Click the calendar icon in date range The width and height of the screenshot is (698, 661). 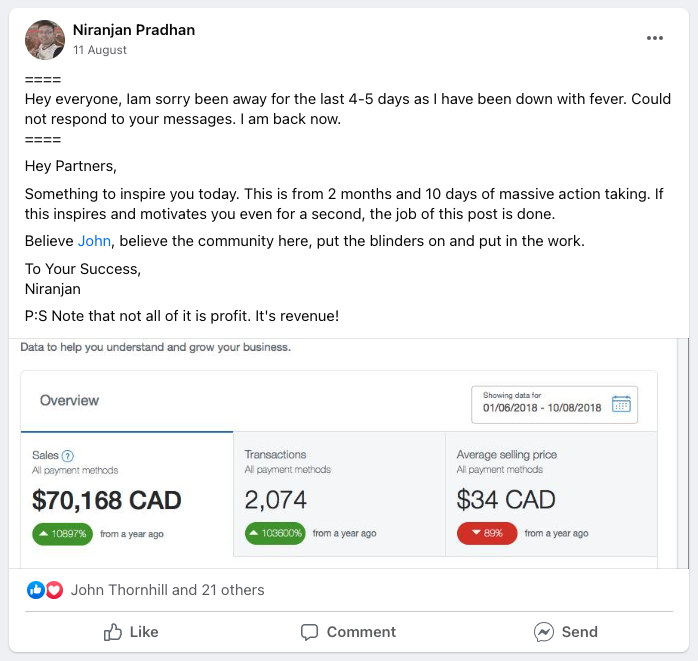point(621,404)
